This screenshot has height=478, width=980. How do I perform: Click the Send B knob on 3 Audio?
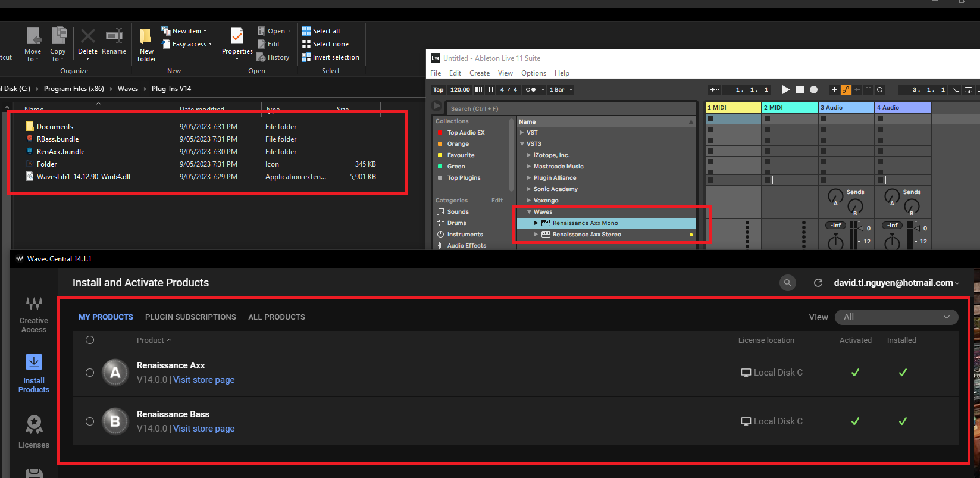point(855,206)
